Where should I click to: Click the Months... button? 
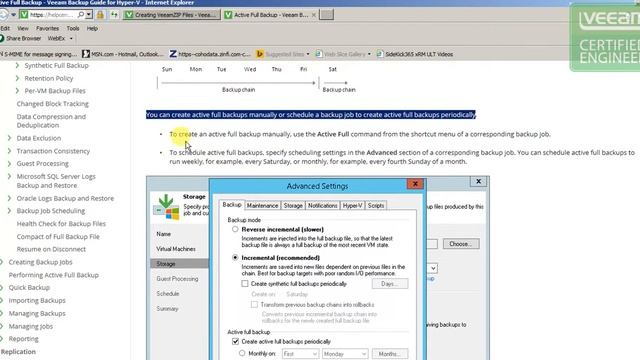[390, 354]
